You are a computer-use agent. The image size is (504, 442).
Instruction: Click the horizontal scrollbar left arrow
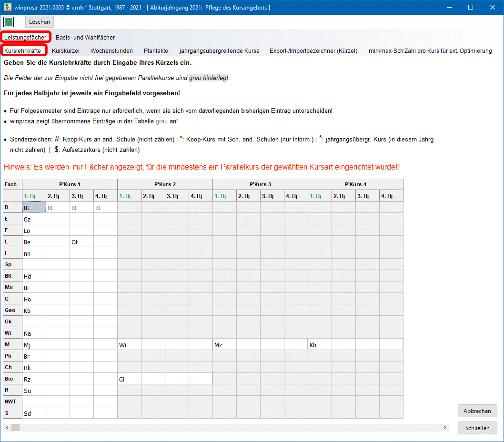[x=6, y=428]
